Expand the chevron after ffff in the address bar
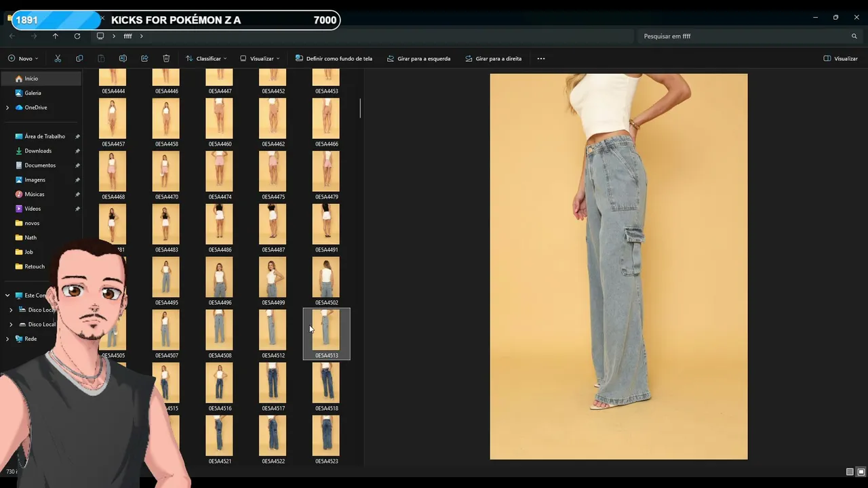The width and height of the screenshot is (868, 488). pos(142,36)
